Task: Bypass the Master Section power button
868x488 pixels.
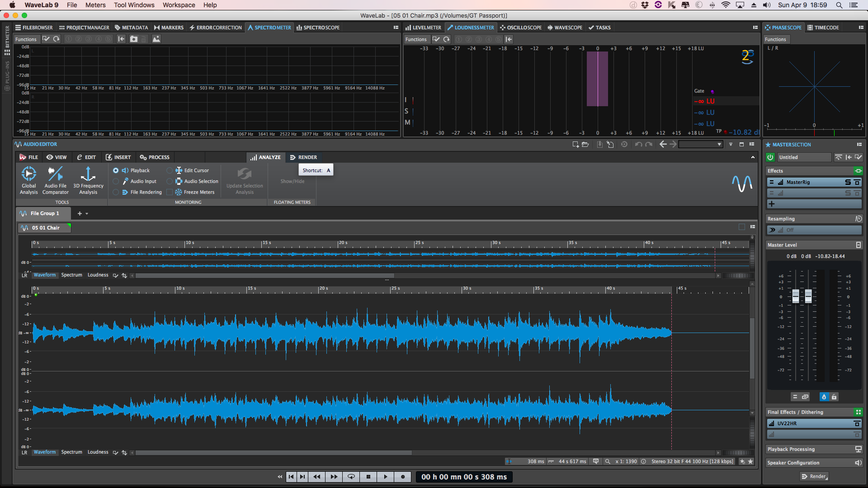Action: [770, 157]
